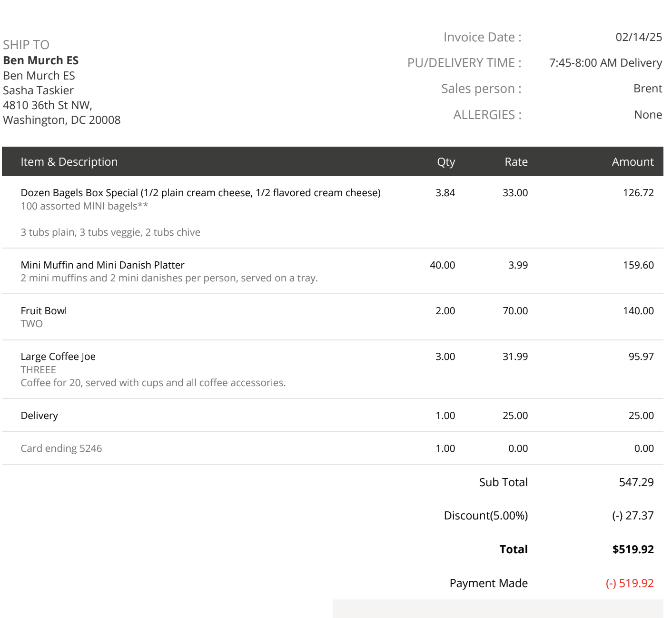The height and width of the screenshot is (618, 672).
Task: Select the Invoice Date field showing 02/14/25
Action: 638,37
